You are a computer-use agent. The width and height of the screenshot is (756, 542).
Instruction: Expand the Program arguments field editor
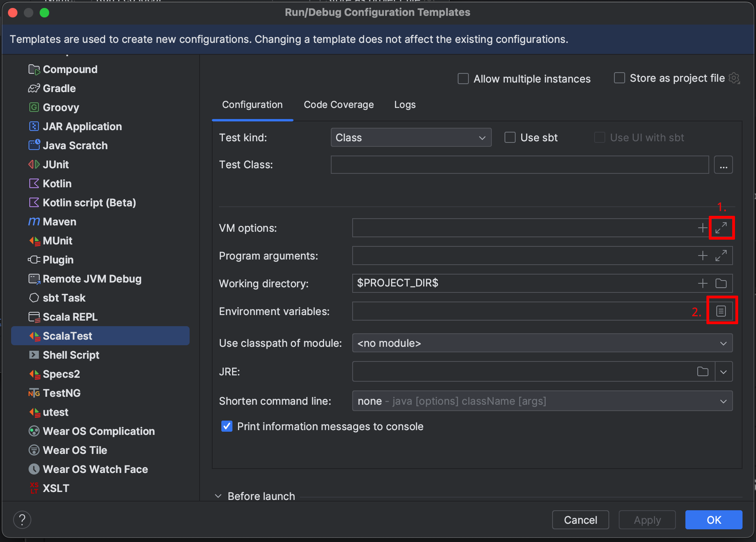721,256
